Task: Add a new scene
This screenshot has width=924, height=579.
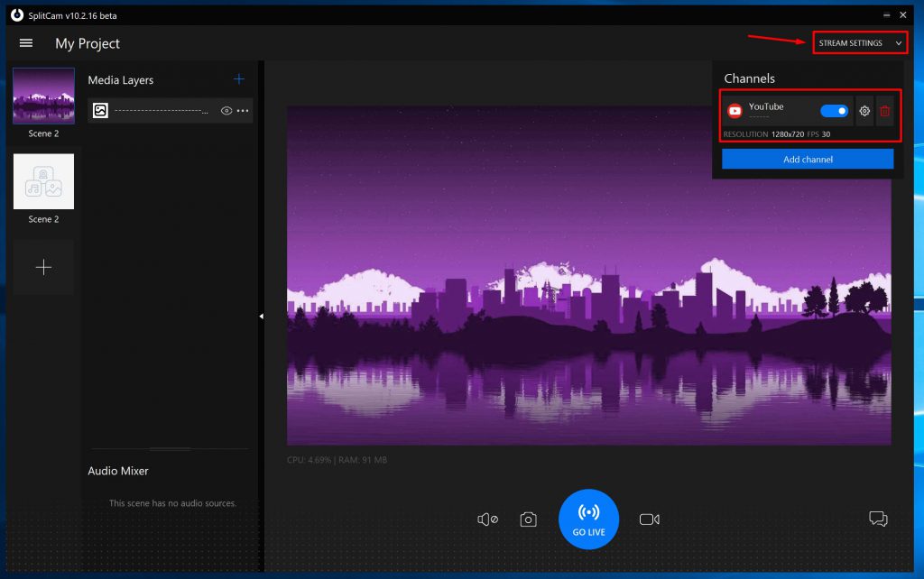Action: pyautogui.click(x=43, y=268)
